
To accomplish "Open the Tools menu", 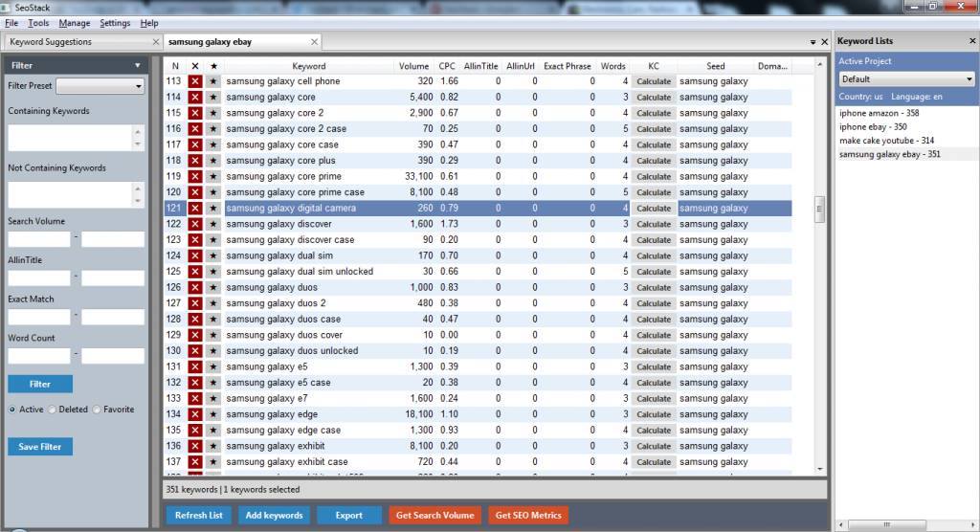I will point(38,23).
